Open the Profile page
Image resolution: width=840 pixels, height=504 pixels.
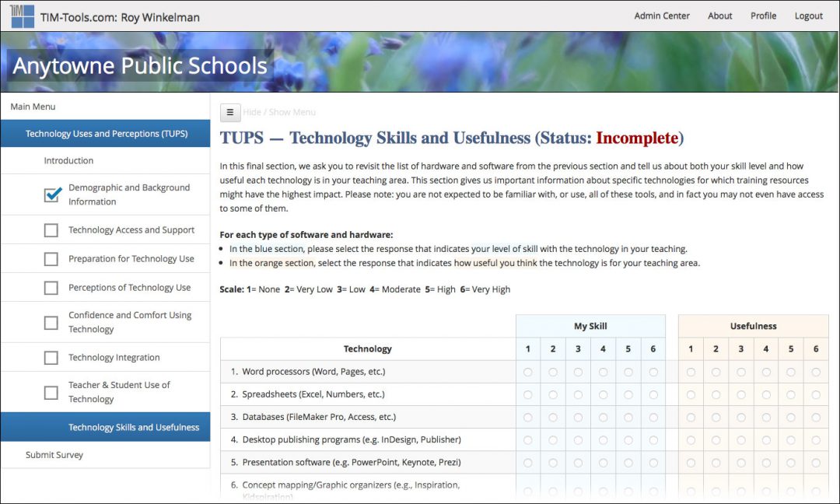(x=763, y=16)
